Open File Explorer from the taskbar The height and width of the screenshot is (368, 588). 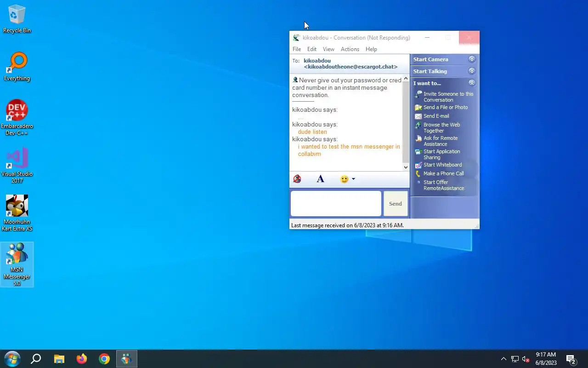(x=59, y=359)
